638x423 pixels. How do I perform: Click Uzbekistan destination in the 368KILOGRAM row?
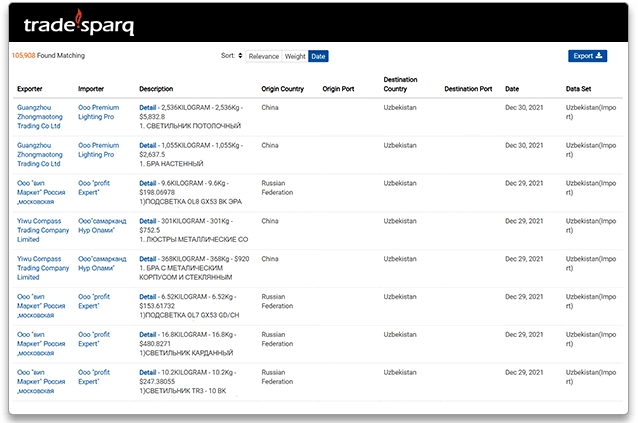point(400,259)
